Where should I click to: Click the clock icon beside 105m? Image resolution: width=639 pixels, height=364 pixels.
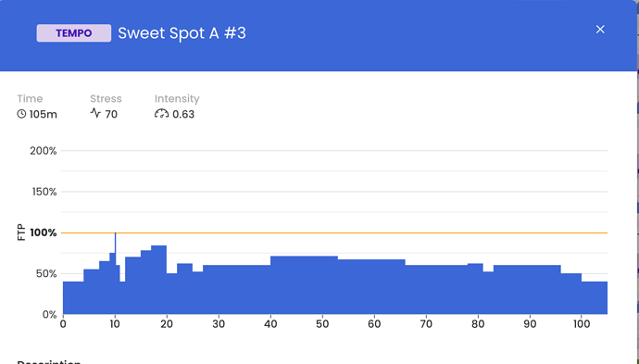coord(21,114)
